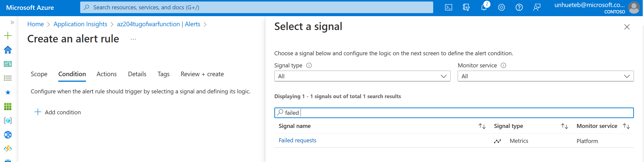The width and height of the screenshot is (644, 162).
Task: Sort results by Signal type column
Action: [x=565, y=126]
